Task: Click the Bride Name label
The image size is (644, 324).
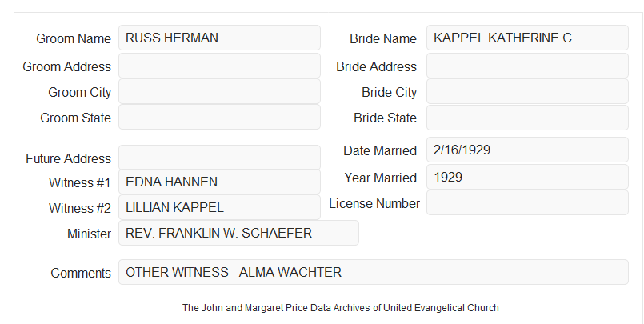Action: [383, 38]
